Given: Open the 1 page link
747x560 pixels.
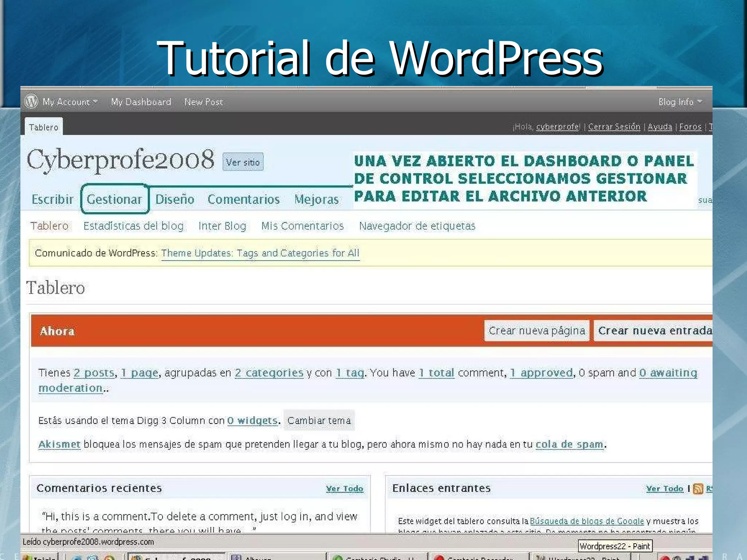Looking at the screenshot, I should pos(140,373).
